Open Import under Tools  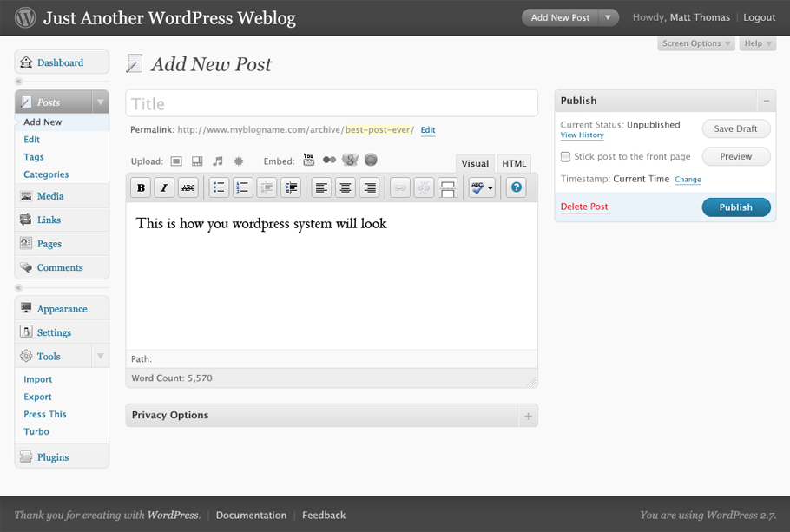38,379
